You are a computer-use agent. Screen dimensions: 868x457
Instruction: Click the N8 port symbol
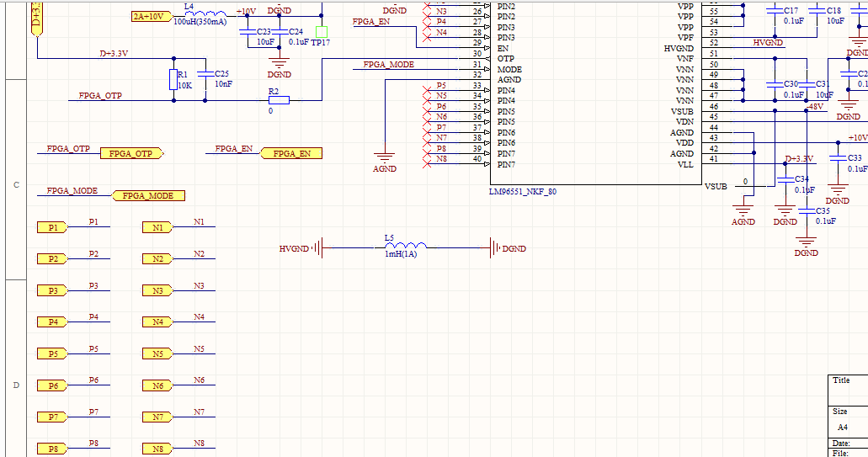point(157,449)
